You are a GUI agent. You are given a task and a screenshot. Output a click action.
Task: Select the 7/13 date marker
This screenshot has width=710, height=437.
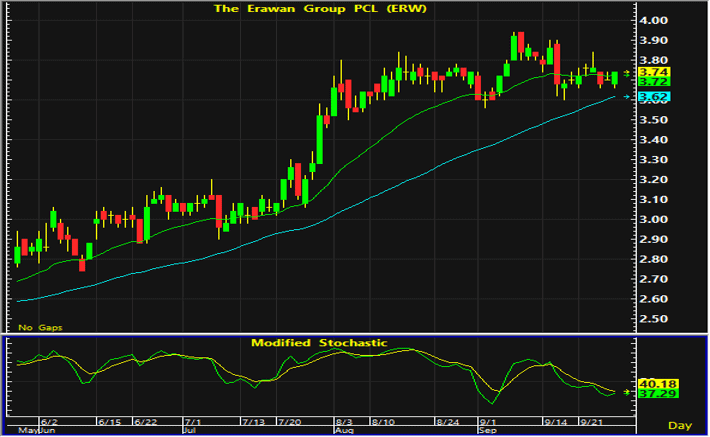[x=253, y=422]
